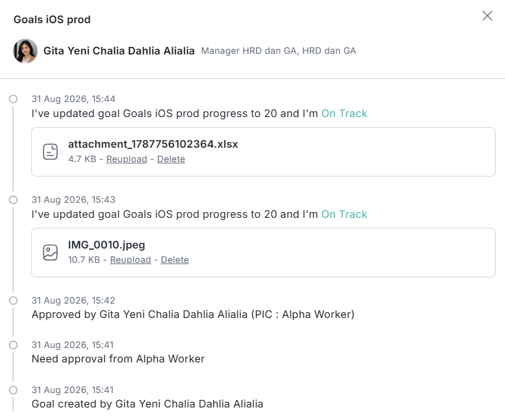Screen dimensions: 505x420
Task: Select the Goal created timeline marker
Action: pos(13,390)
